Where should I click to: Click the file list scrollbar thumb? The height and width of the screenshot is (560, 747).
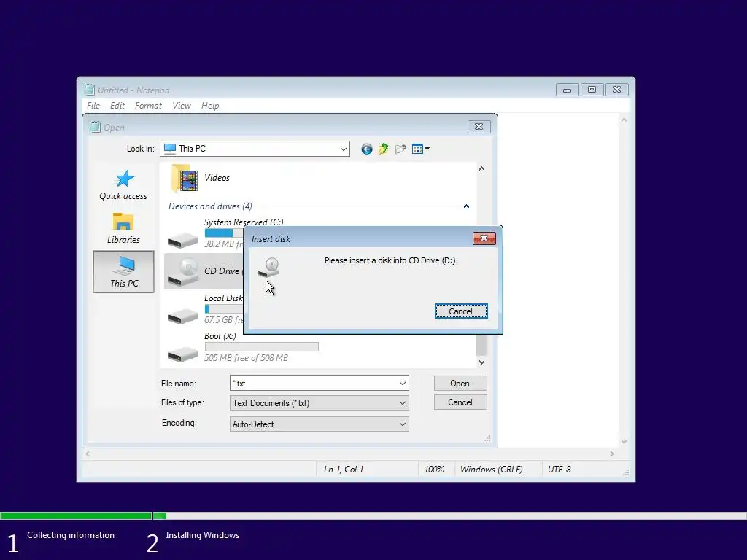pos(481,345)
